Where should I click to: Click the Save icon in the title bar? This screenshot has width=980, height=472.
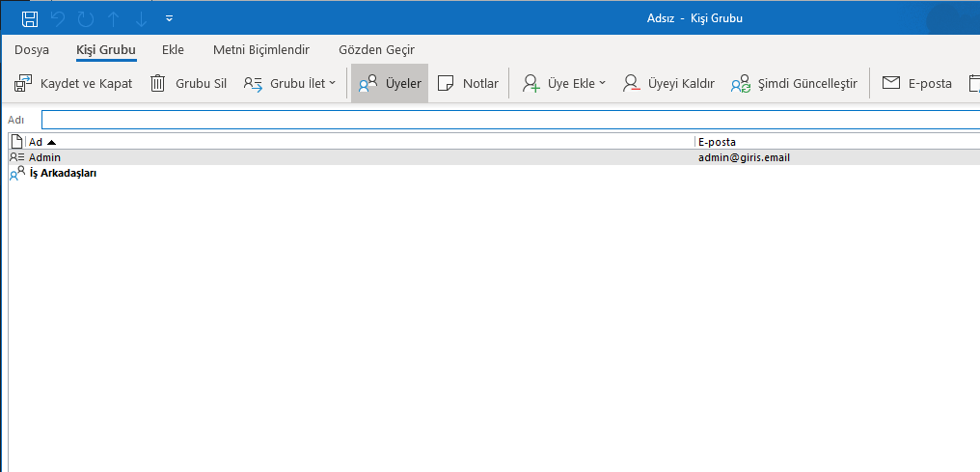[30, 18]
